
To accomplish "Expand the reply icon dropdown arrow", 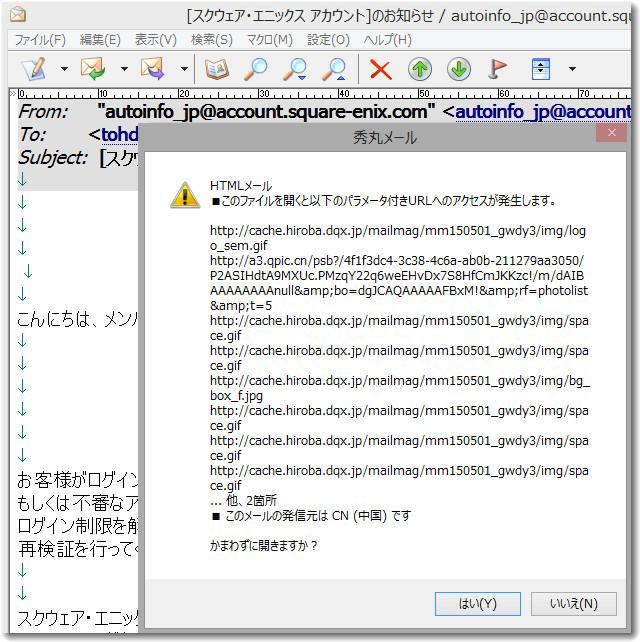I will click(124, 69).
